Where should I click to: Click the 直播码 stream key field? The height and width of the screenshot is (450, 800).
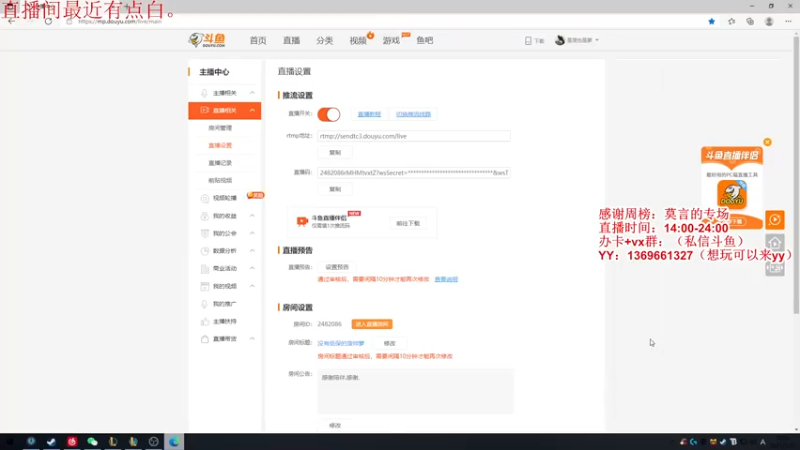[414, 172]
